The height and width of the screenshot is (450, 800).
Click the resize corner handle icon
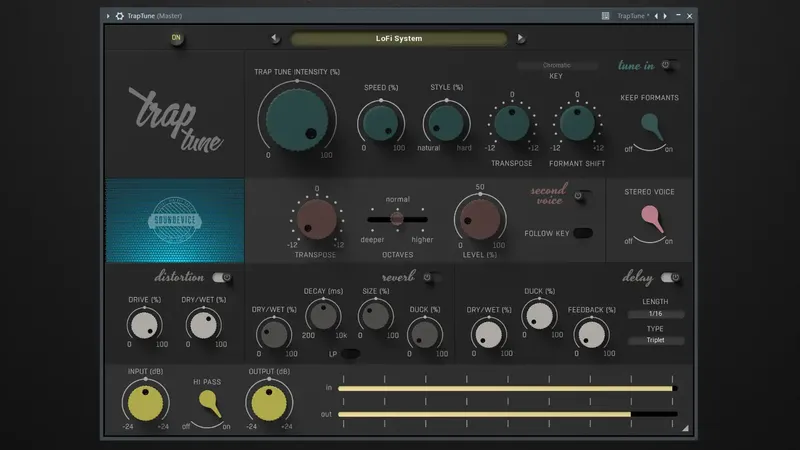[x=685, y=428]
